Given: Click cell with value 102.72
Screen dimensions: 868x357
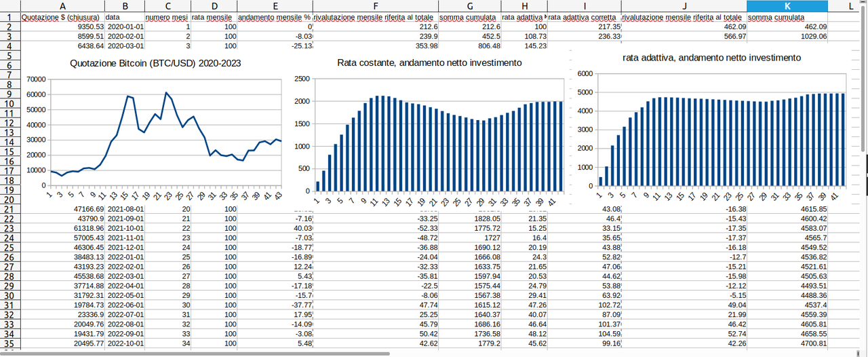Looking at the screenshot, I should 584,305.
